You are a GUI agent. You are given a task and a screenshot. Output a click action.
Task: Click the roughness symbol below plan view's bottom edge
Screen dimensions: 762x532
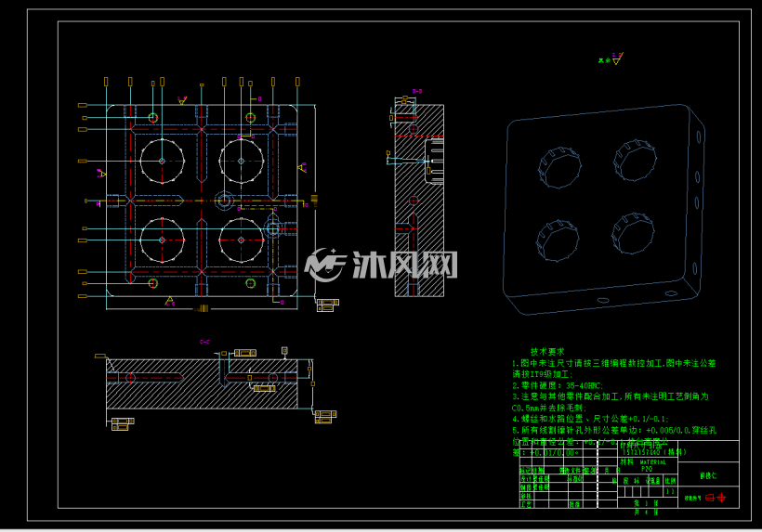click(170, 302)
